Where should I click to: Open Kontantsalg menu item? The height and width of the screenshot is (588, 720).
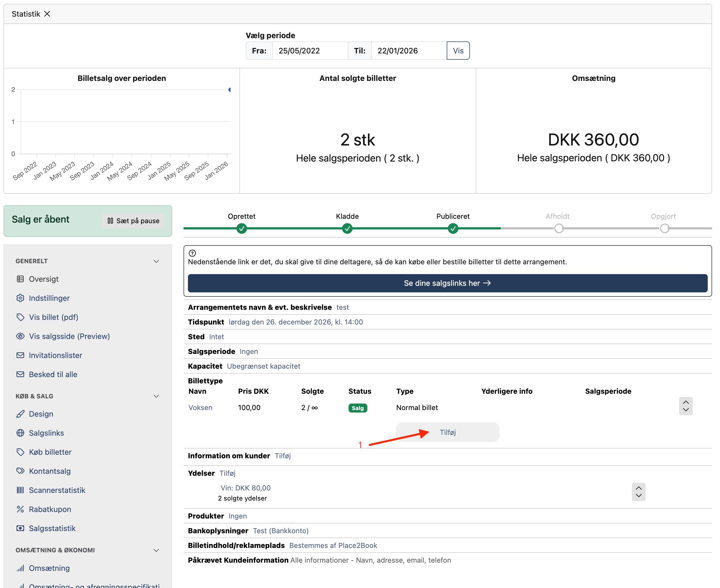tap(49, 471)
